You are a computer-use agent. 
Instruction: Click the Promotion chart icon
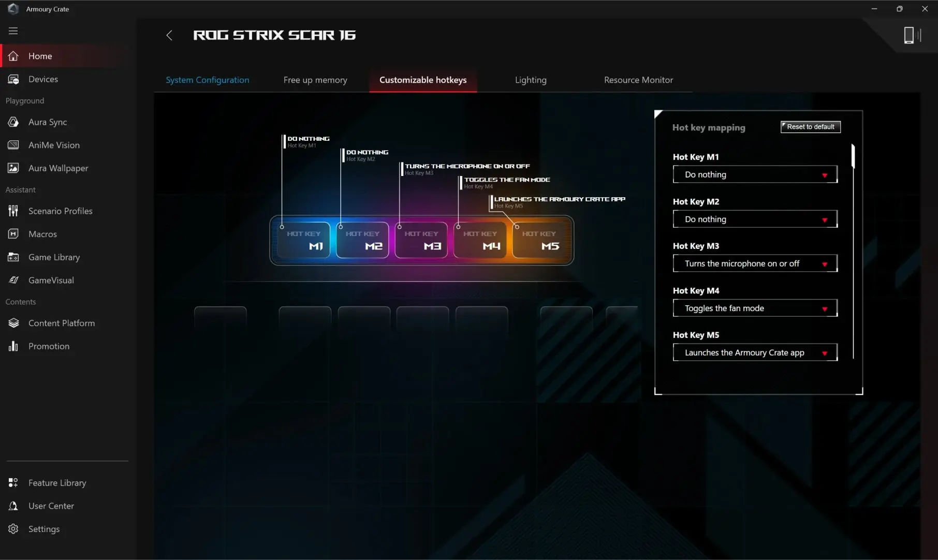tap(13, 346)
